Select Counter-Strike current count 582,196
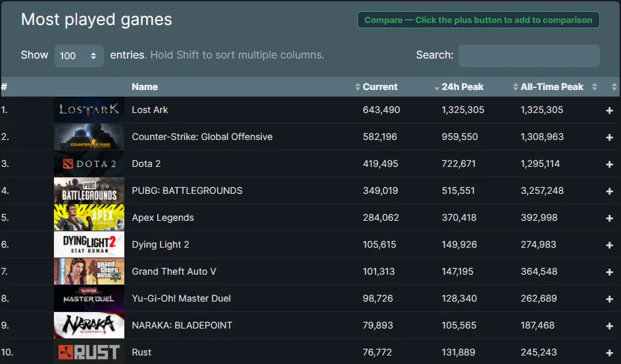The width and height of the screenshot is (621, 364). [x=380, y=137]
